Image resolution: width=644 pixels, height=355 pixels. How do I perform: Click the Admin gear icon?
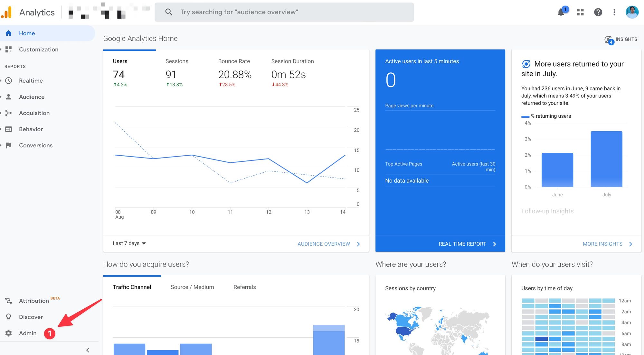point(9,333)
